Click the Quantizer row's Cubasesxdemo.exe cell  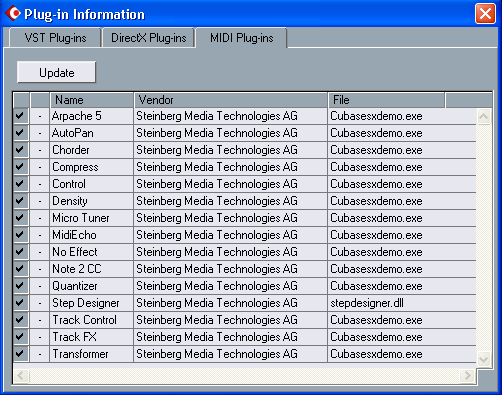[402, 286]
